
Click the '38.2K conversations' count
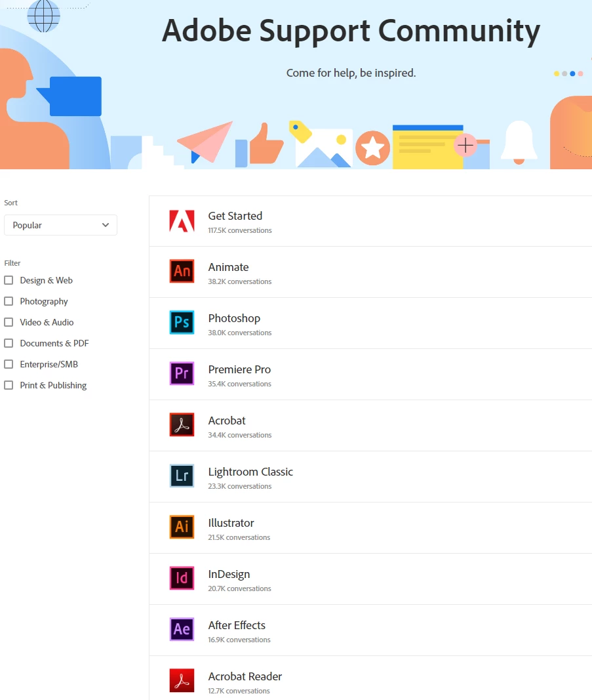pos(240,281)
